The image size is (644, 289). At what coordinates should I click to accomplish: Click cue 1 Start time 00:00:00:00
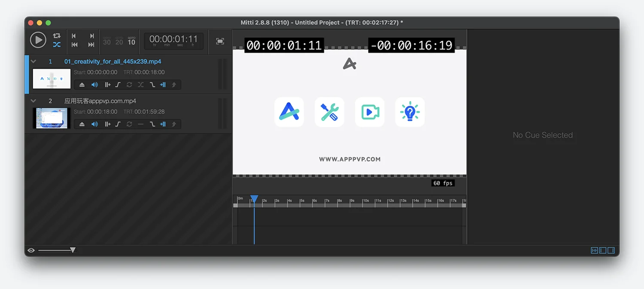pos(102,72)
